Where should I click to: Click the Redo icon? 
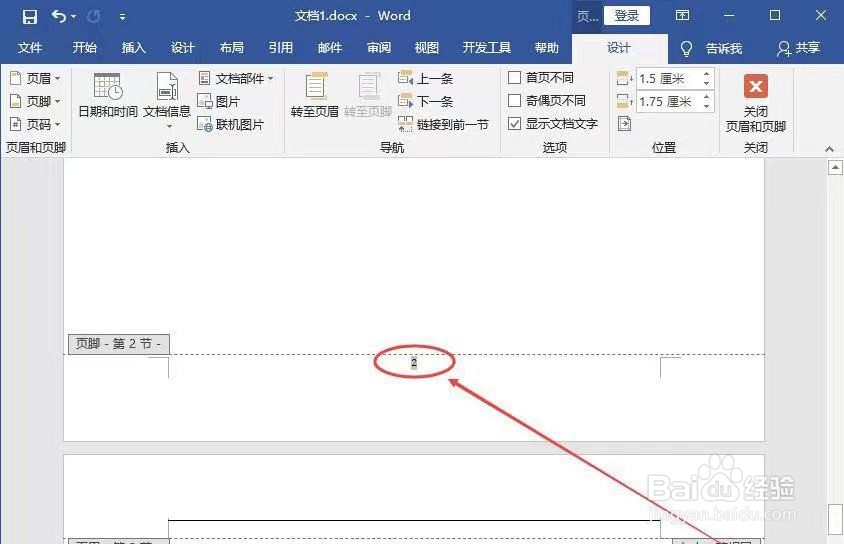(94, 17)
